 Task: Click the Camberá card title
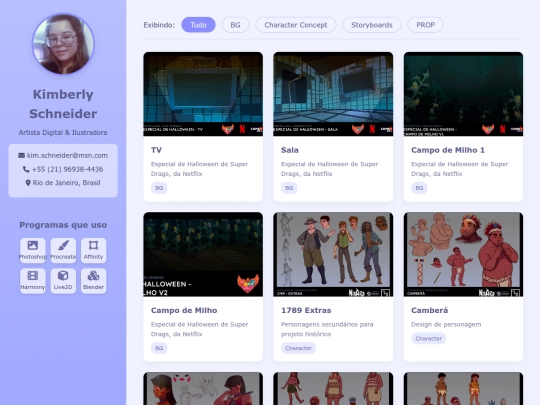click(x=429, y=310)
